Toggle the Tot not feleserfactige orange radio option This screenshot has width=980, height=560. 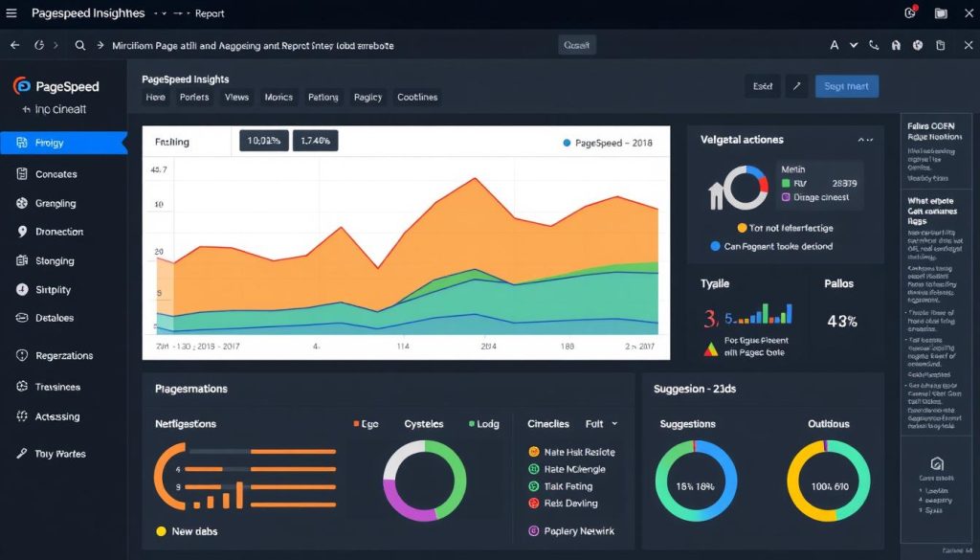tap(741, 228)
